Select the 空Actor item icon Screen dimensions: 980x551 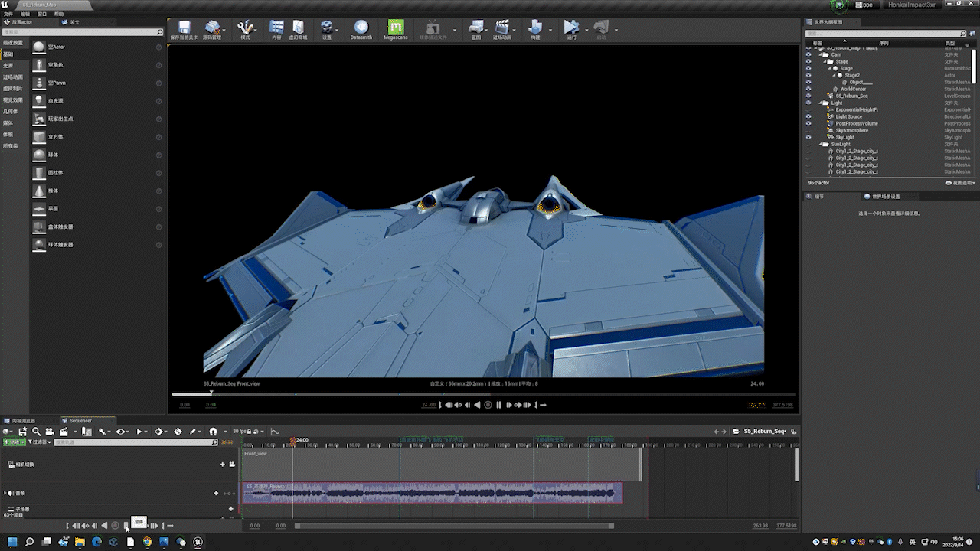tap(38, 47)
